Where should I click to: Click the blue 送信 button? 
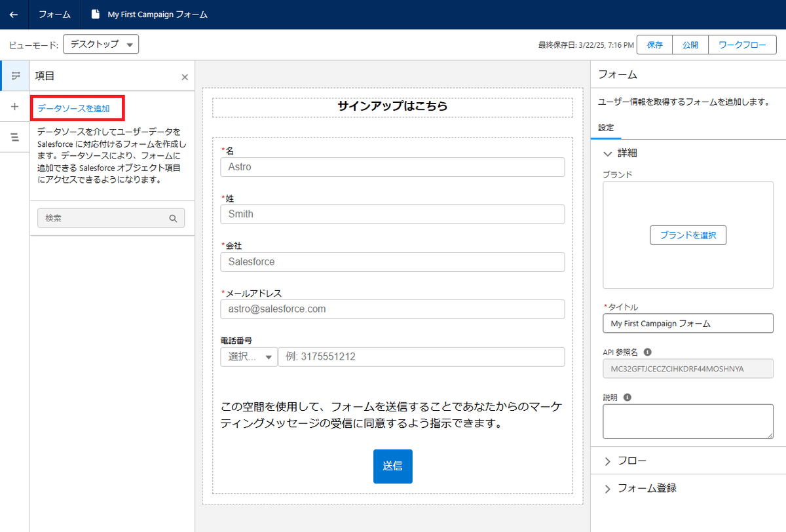(x=393, y=466)
